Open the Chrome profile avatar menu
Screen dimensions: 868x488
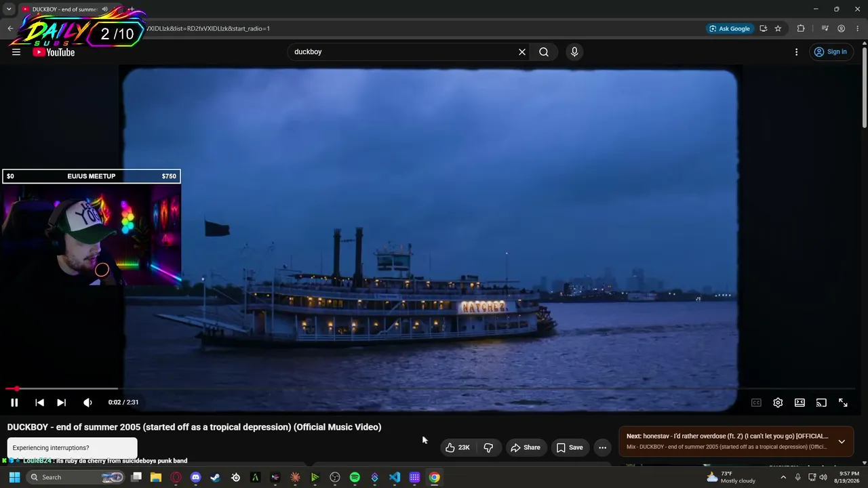(x=841, y=28)
